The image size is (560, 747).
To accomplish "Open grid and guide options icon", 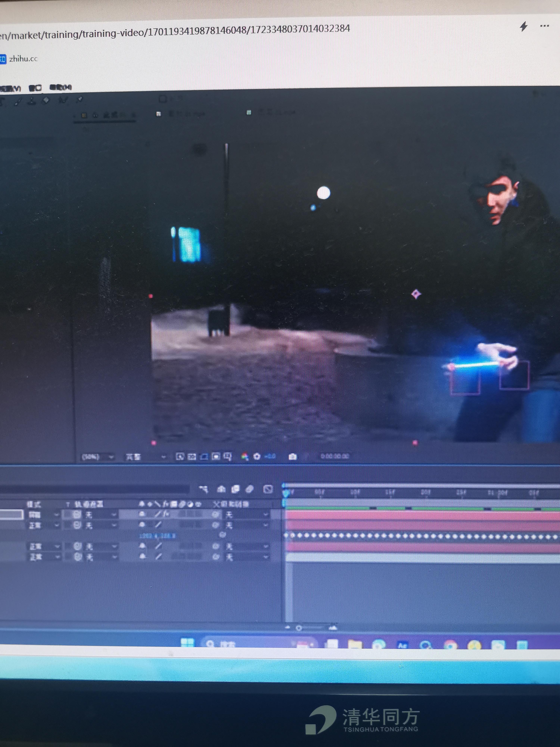I will click(228, 457).
